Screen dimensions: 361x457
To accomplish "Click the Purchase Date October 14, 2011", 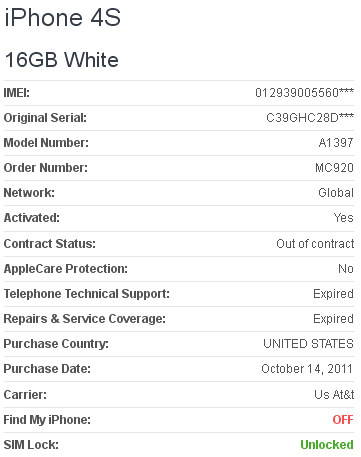I will pos(307,369).
